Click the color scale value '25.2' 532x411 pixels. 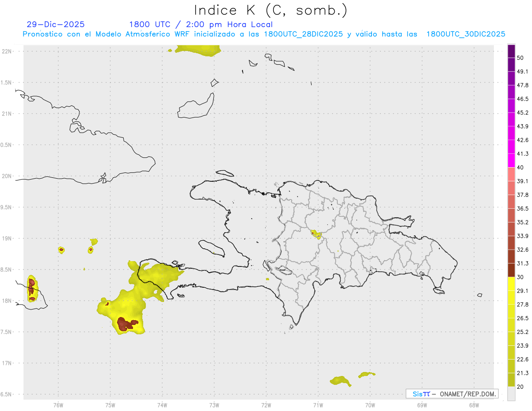[523, 332]
